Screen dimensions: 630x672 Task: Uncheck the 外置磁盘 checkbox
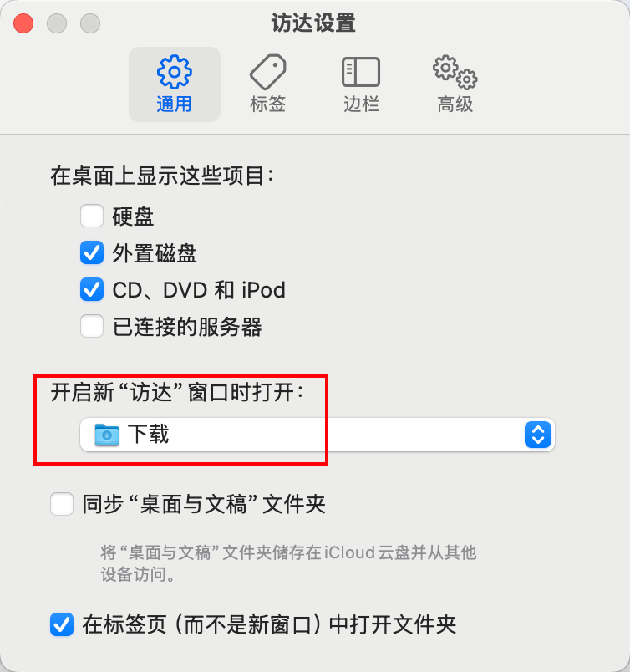click(x=92, y=252)
